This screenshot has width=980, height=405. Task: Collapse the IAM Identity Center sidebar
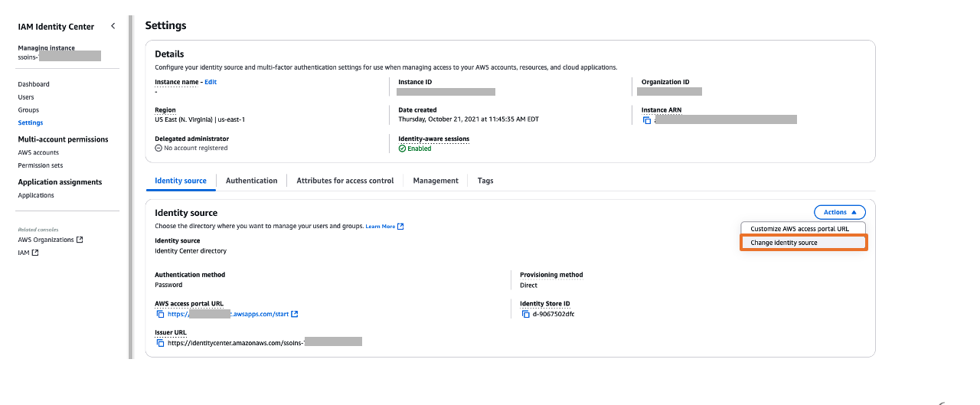(x=113, y=26)
